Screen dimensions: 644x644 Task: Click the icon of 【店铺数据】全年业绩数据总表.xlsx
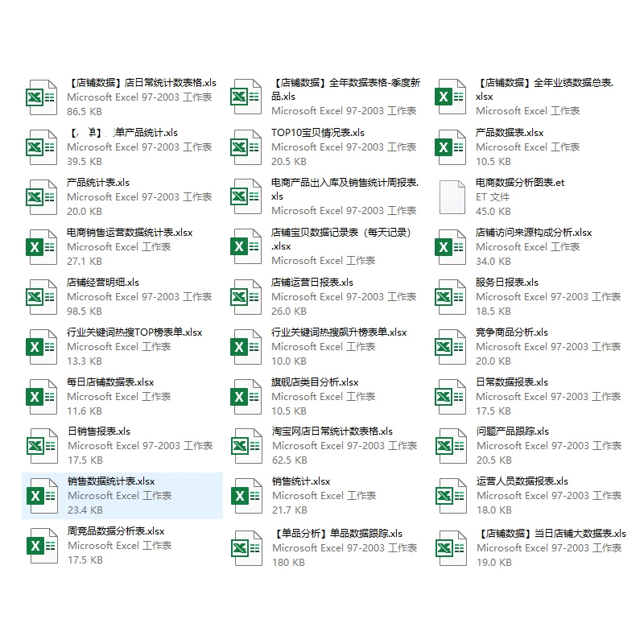click(451, 97)
